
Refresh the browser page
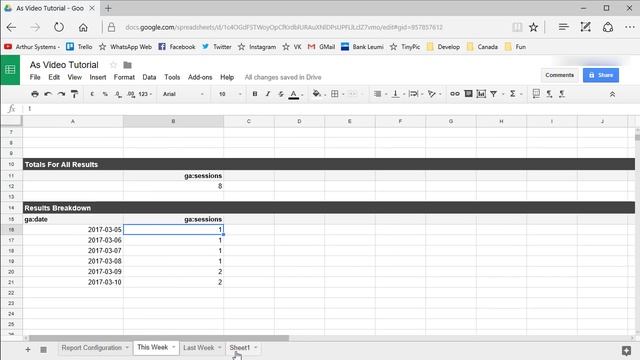point(59,27)
